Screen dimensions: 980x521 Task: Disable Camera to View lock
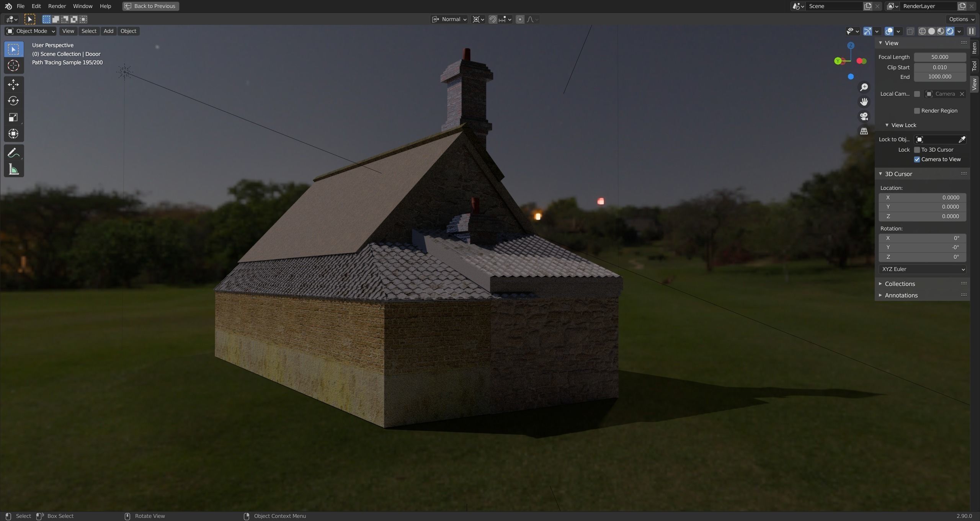coord(917,160)
